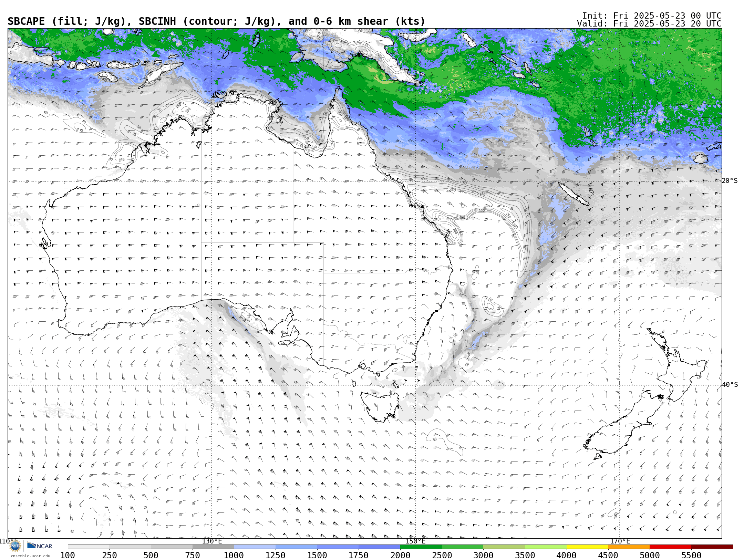Click the 20°S latitude label

(730, 181)
